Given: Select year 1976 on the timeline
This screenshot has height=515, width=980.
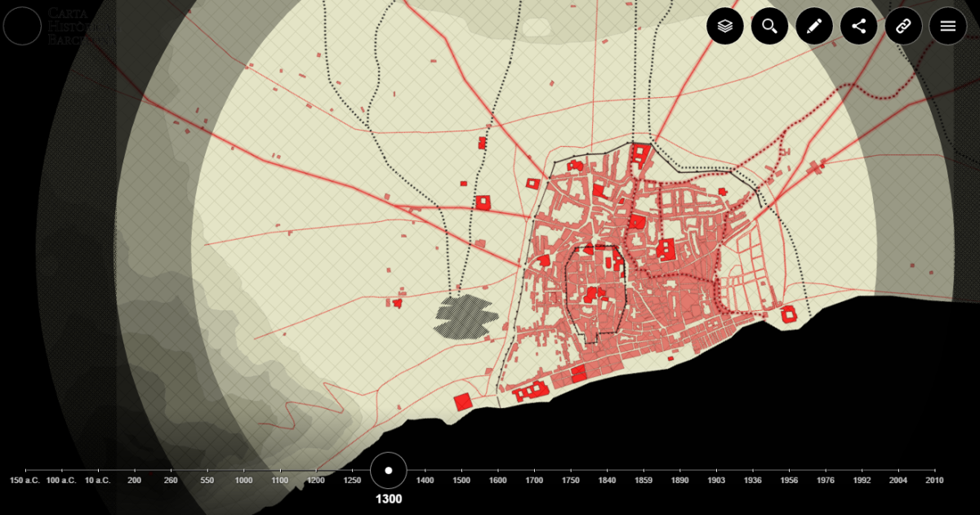Looking at the screenshot, I should (826, 480).
